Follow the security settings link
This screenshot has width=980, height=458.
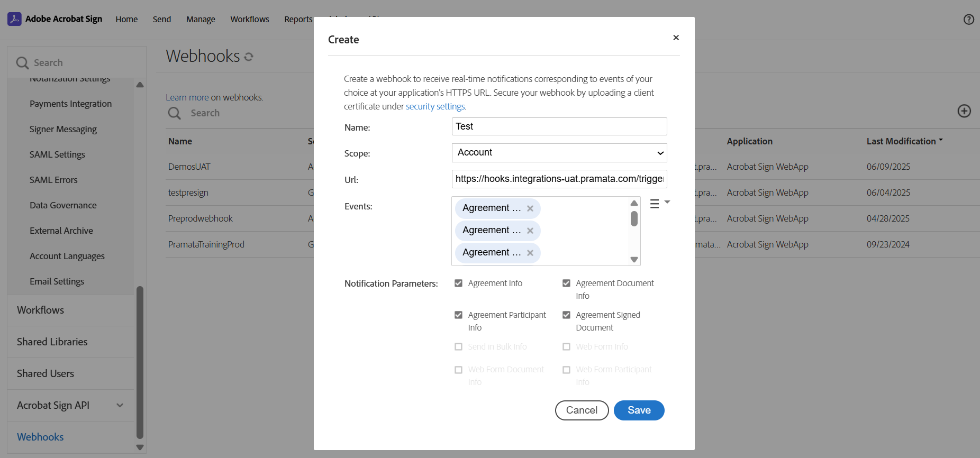pyautogui.click(x=435, y=106)
